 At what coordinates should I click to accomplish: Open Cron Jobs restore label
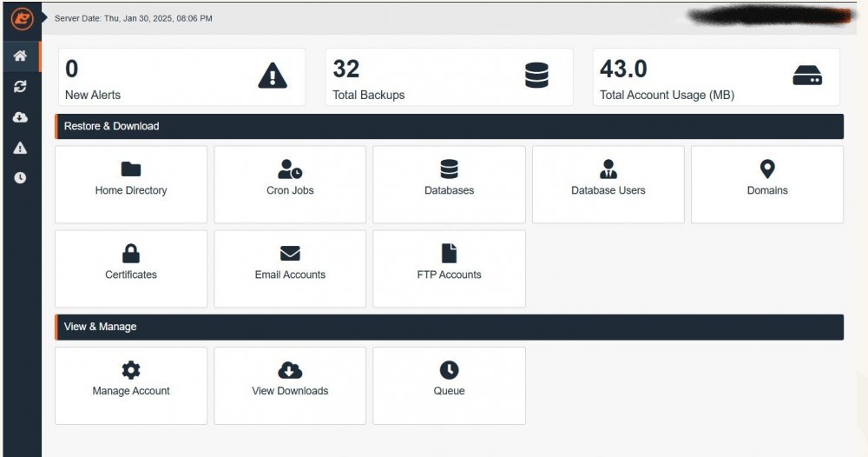[290, 190]
